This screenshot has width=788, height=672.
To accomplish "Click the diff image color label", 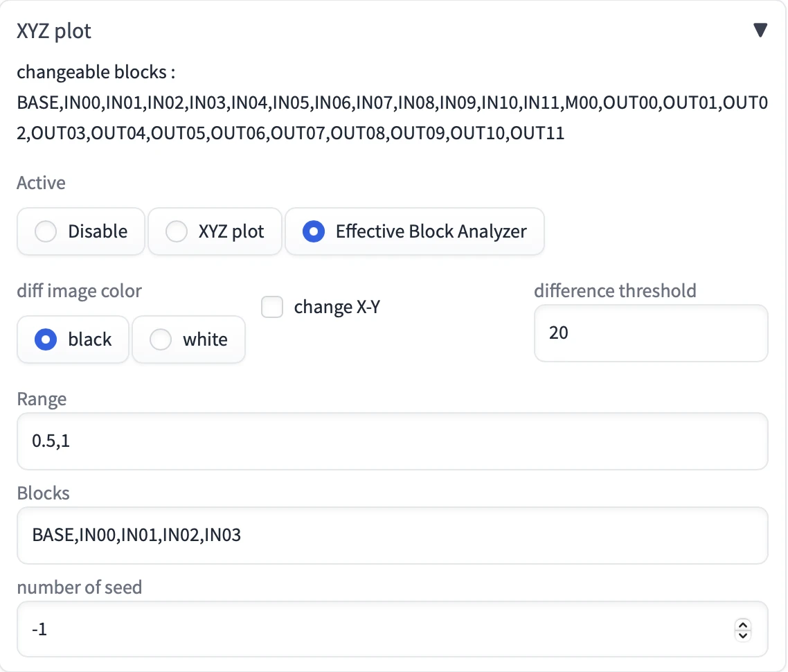I will click(79, 291).
